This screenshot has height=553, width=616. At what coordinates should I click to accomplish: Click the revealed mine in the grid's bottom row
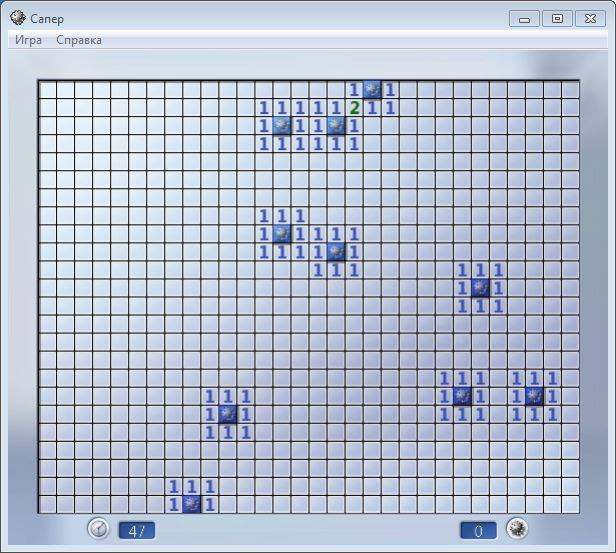point(192,505)
